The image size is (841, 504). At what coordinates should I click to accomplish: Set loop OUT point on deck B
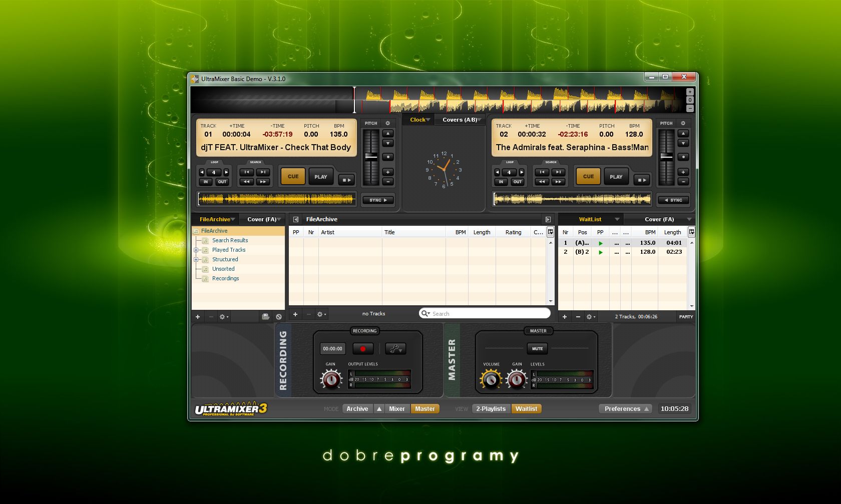pos(518,182)
